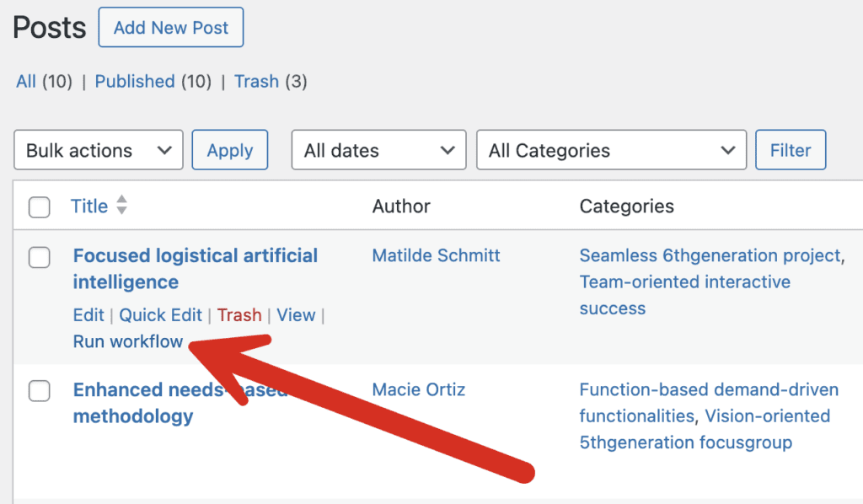Screen dimensions: 863x504
Task: Click the View link under first post
Action: point(296,315)
